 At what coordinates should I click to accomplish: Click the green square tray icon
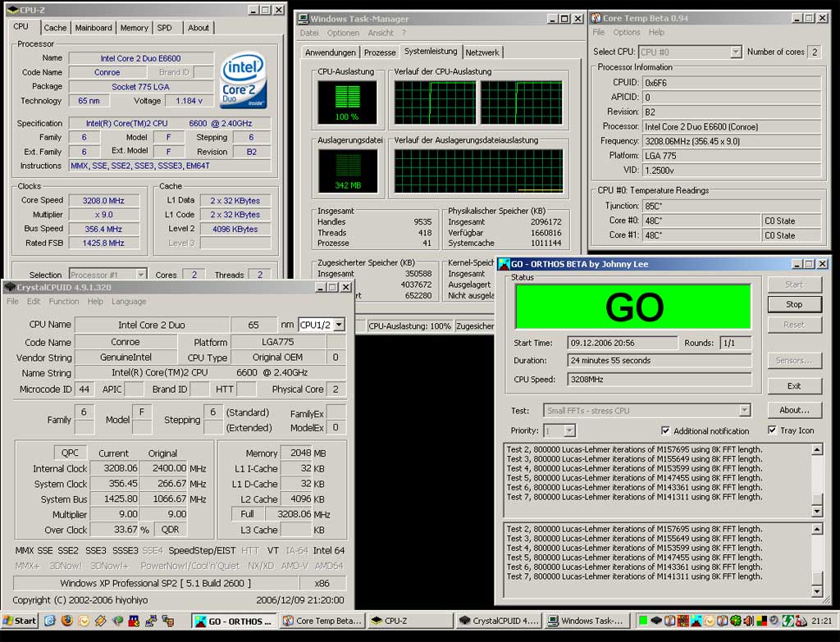pyautogui.click(x=643, y=622)
